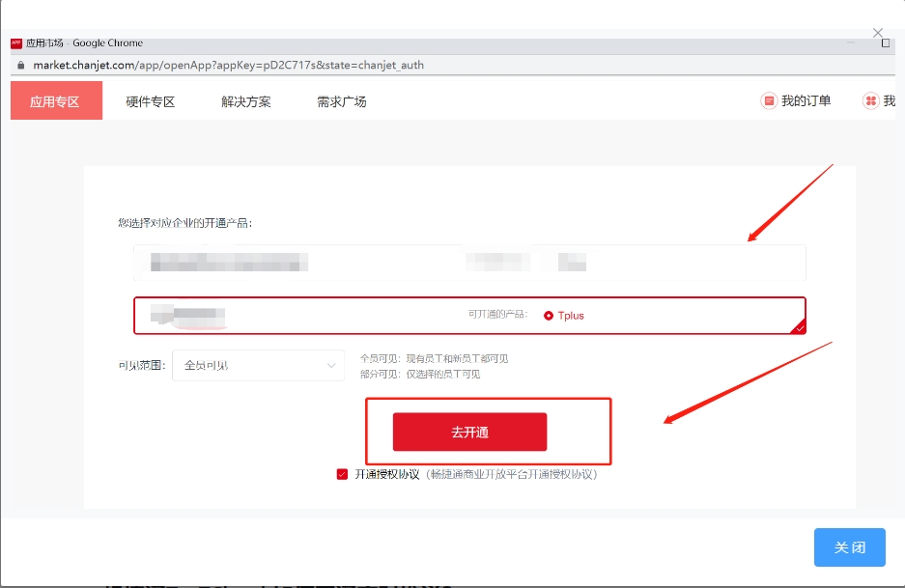The width and height of the screenshot is (905, 588).
Task: Open the 硬件专区 tab
Action: coord(150,101)
